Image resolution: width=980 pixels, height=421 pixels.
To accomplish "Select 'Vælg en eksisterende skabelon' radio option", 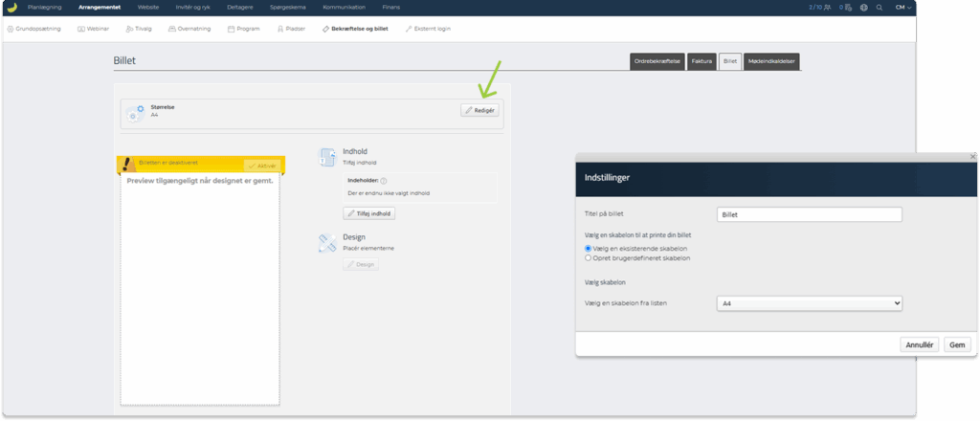I will click(589, 249).
